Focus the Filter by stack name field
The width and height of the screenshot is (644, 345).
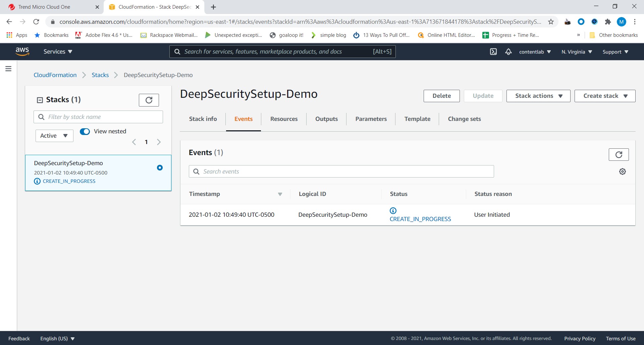pyautogui.click(x=98, y=117)
